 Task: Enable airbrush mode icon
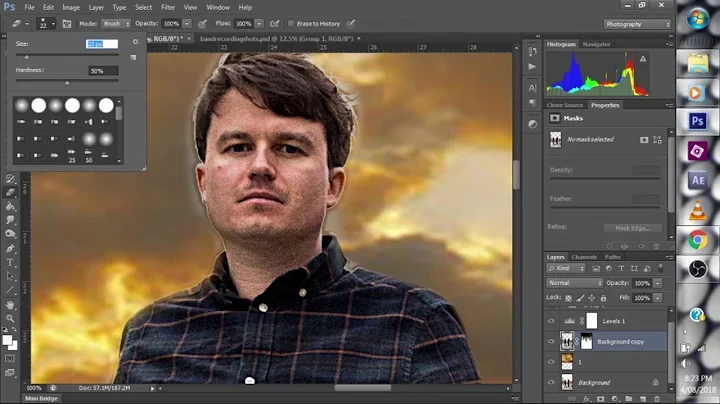tap(275, 24)
